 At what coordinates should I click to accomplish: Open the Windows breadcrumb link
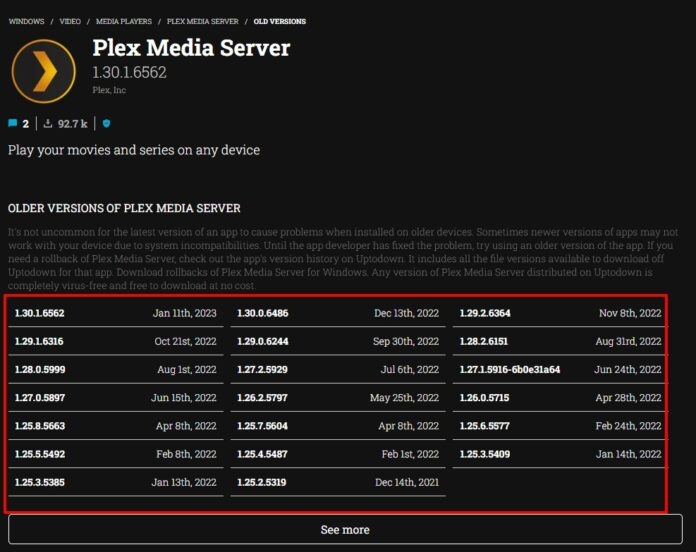(x=27, y=21)
